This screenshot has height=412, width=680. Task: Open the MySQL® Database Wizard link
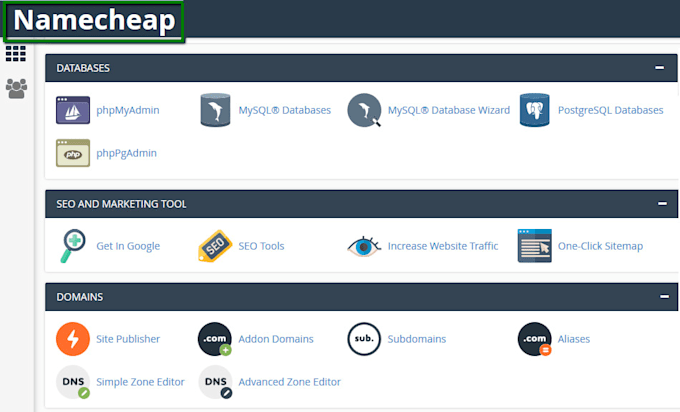pyautogui.click(x=449, y=110)
